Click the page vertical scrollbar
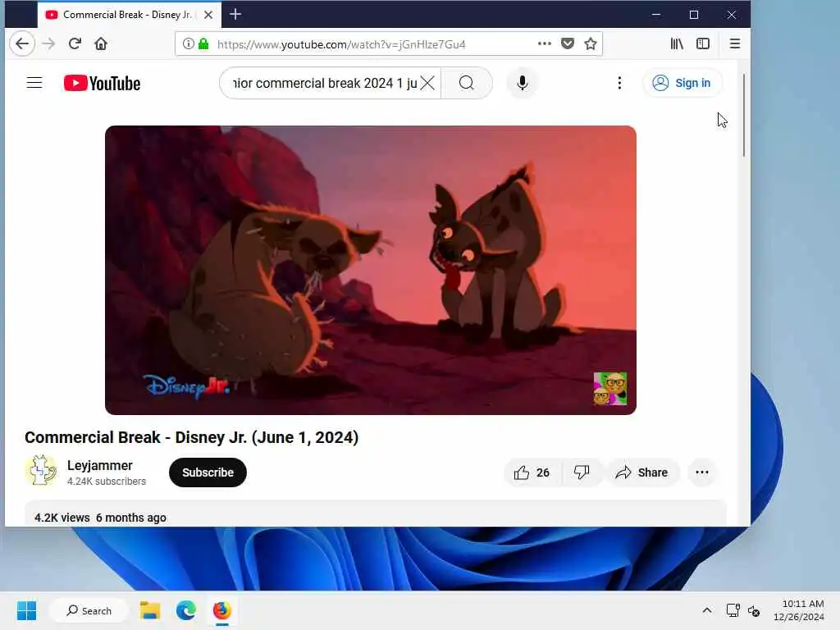 tap(744, 115)
